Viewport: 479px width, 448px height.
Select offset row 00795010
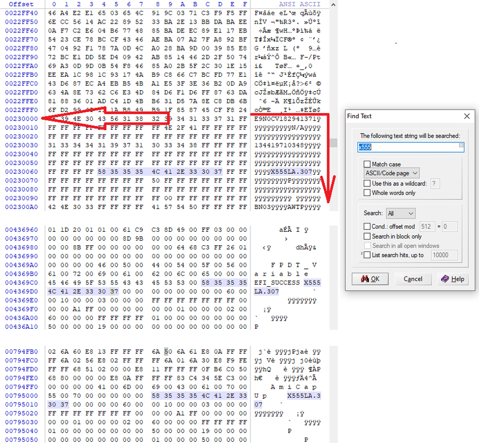pos(21,405)
